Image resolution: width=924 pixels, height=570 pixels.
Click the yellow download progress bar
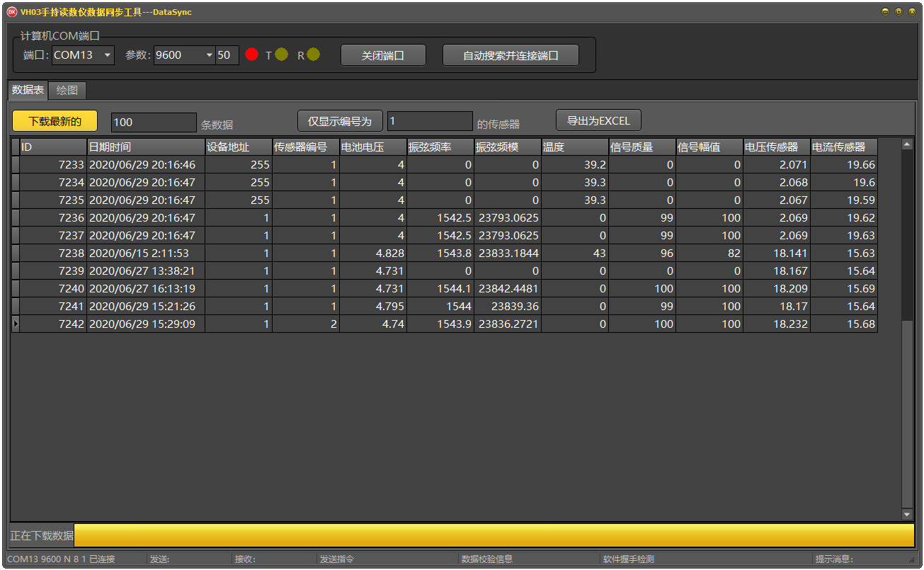(494, 535)
